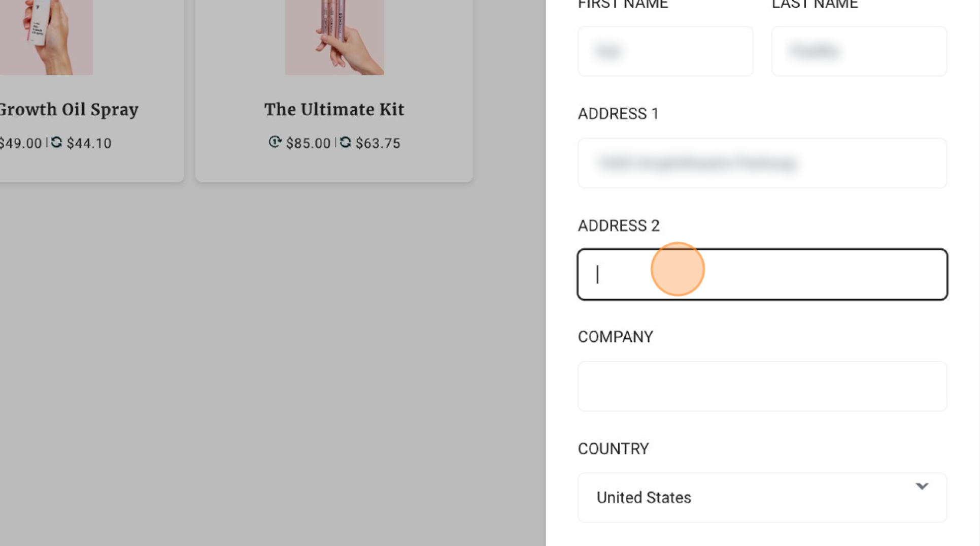Open The Ultimate Kit product title
This screenshot has height=546, width=980.
coord(334,110)
